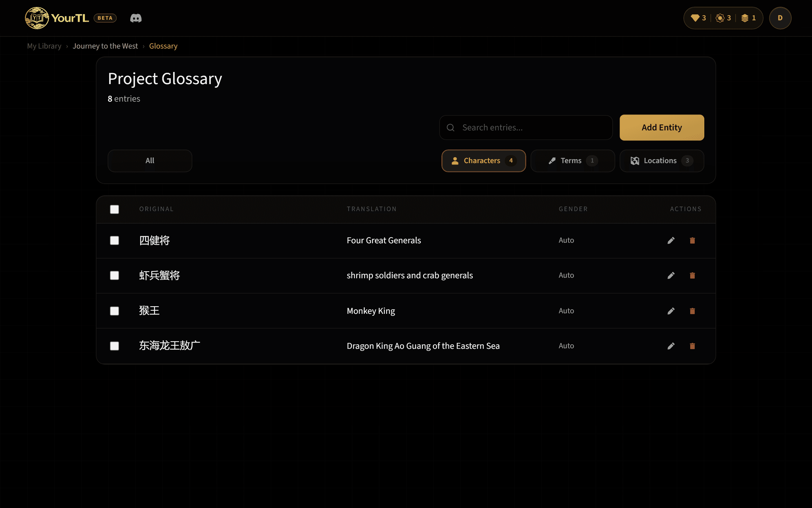Viewport: 812px width, 508px height.
Task: Click the Project Glossary heading
Action: click(x=165, y=79)
